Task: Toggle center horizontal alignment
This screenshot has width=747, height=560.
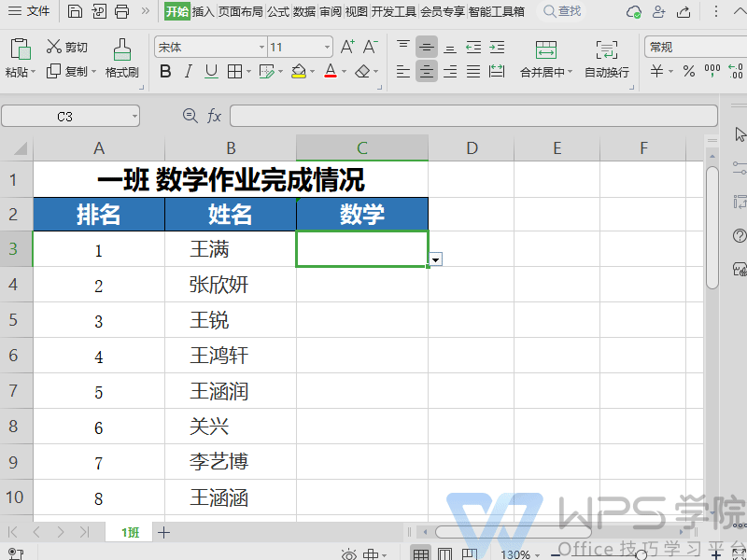Action: pos(427,72)
